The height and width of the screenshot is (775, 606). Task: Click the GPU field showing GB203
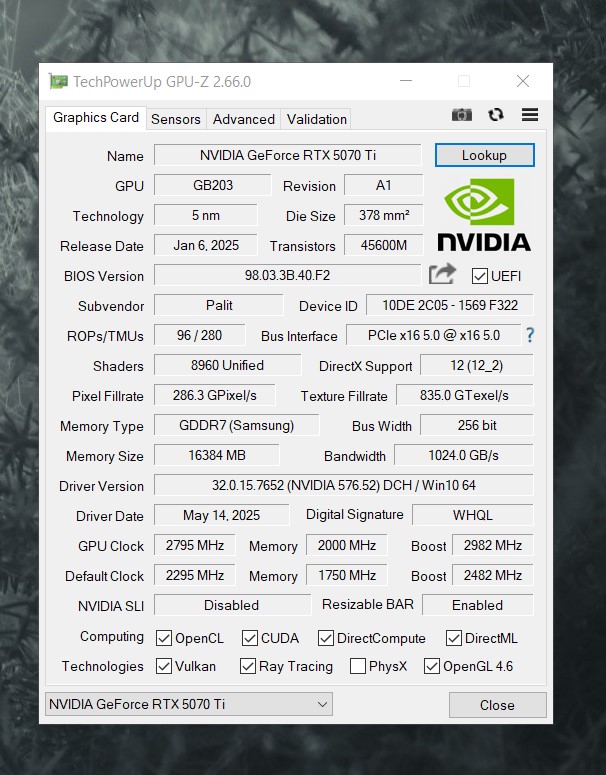click(213, 185)
